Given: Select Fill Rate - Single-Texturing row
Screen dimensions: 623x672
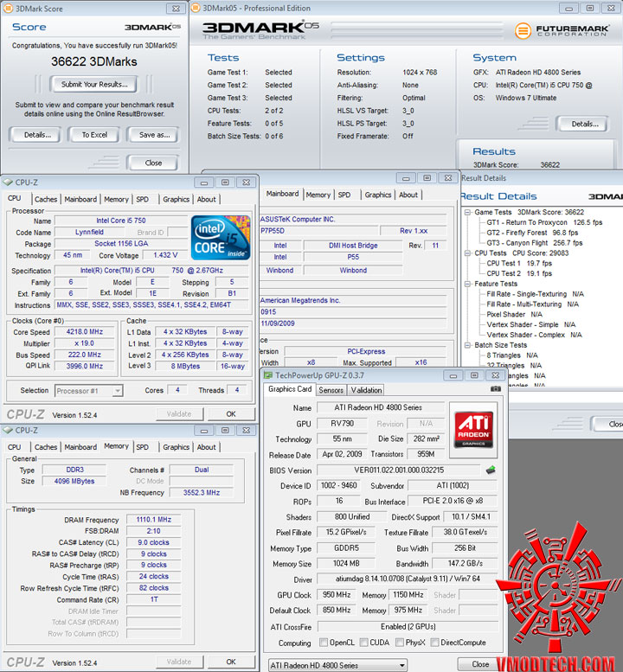Looking at the screenshot, I should [x=535, y=294].
